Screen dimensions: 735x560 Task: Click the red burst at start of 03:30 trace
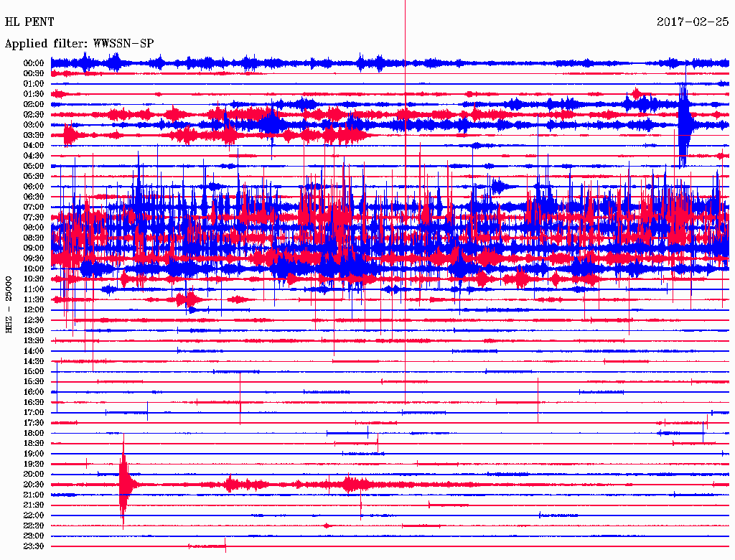pyautogui.click(x=70, y=136)
